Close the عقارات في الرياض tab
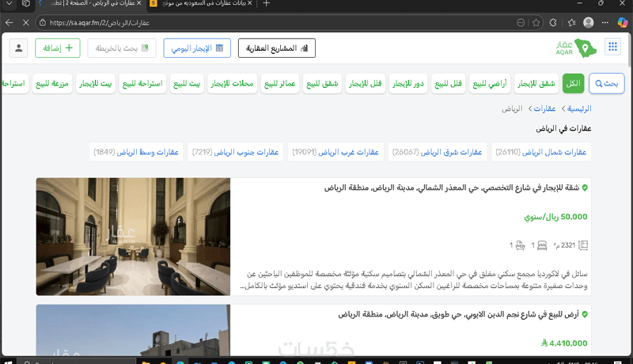633x364 pixels. [x=139, y=3]
